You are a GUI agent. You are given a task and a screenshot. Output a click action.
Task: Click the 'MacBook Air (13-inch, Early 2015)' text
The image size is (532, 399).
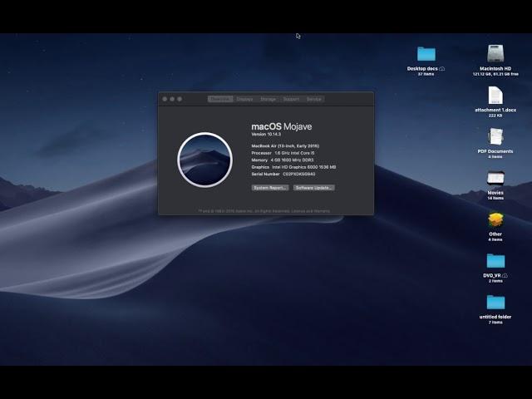[285, 146]
